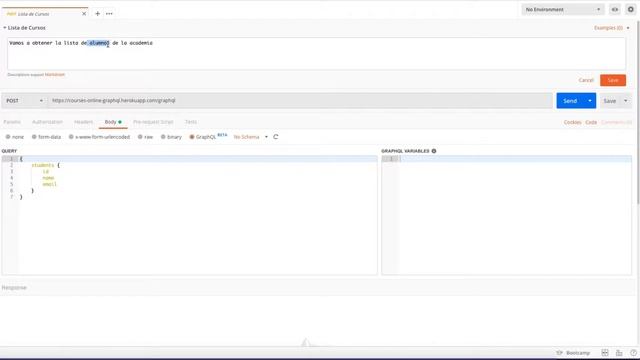Open the Pre-request Script tab
The height and width of the screenshot is (360, 640).
(153, 122)
